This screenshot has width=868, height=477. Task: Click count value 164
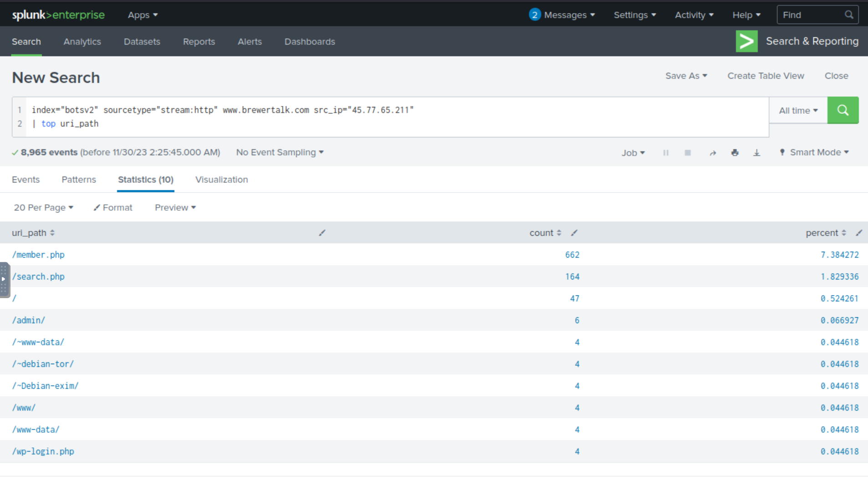click(572, 277)
